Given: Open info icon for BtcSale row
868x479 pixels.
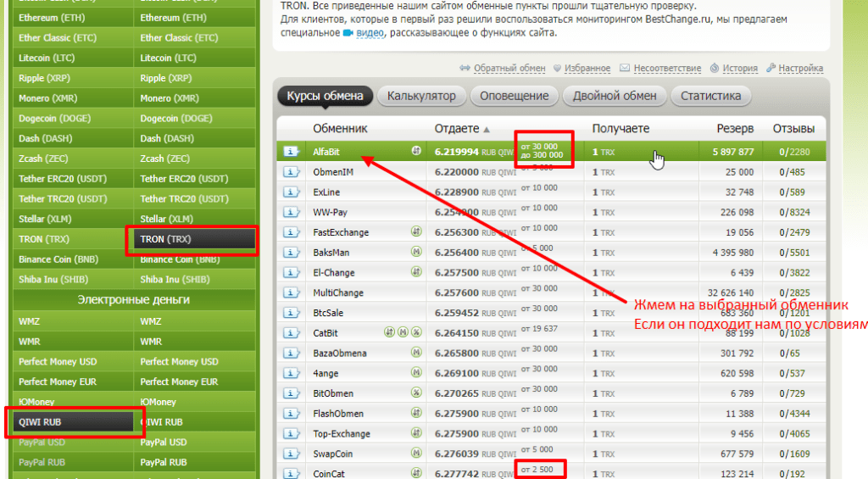Looking at the screenshot, I should coord(292,313).
